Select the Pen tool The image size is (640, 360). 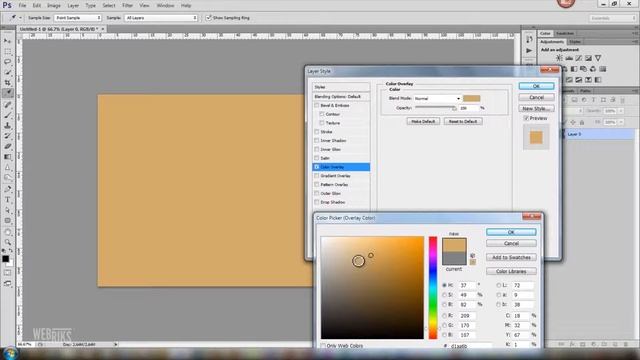click(7, 189)
